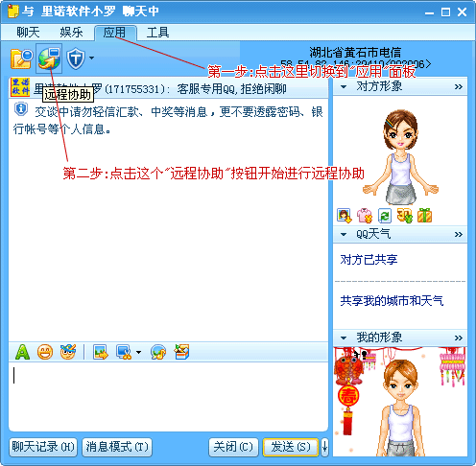Click the 湖北省黄石市电信 location text
This screenshot has height=466, width=476.
[x=355, y=52]
